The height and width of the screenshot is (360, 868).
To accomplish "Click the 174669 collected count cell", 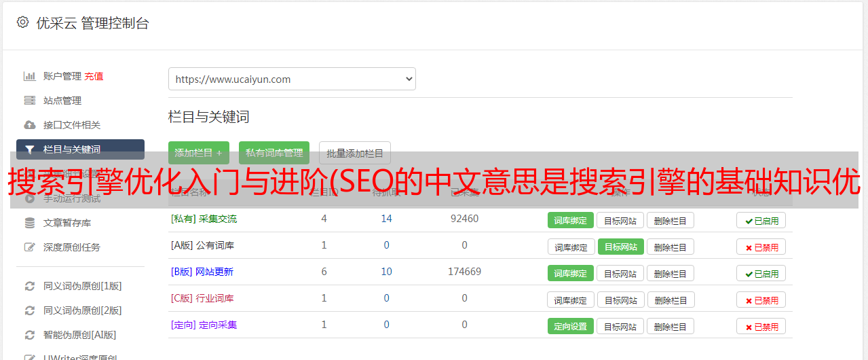I will (x=464, y=272).
